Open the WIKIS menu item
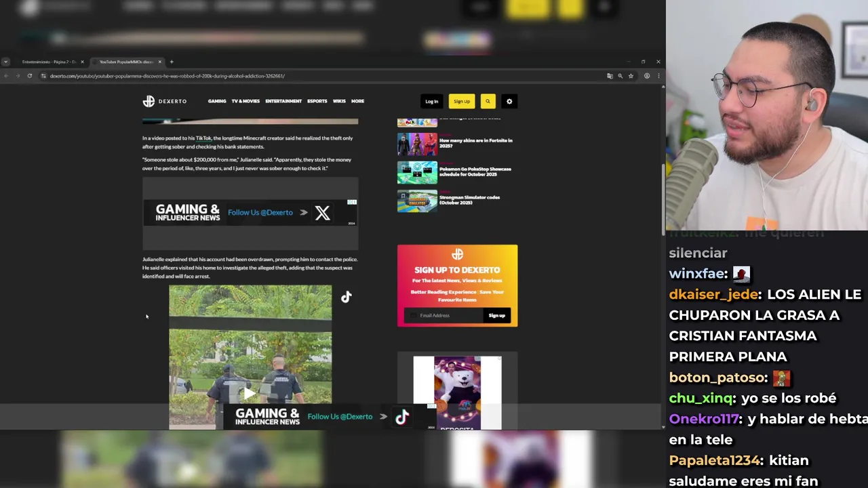Viewport: 868px width, 488px height. coord(339,101)
